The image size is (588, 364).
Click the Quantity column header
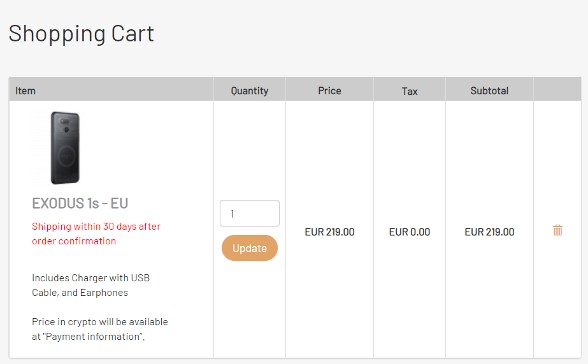249,90
